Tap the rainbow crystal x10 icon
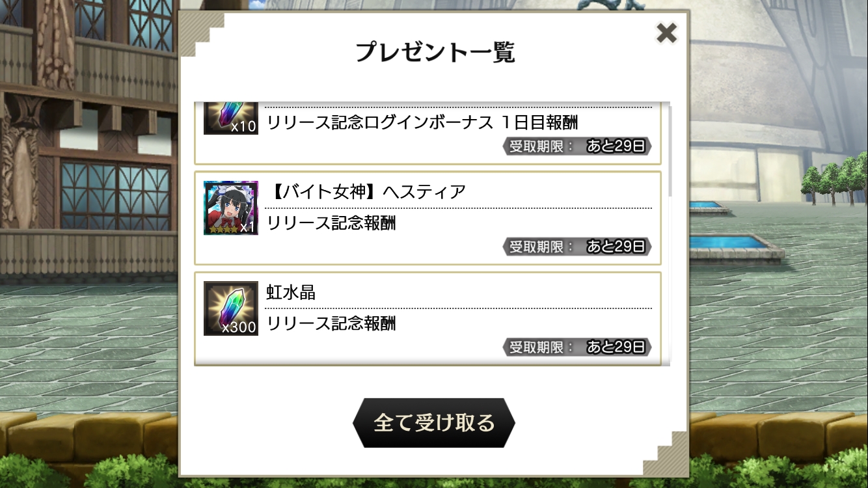Image resolution: width=868 pixels, height=488 pixels. tap(231, 118)
